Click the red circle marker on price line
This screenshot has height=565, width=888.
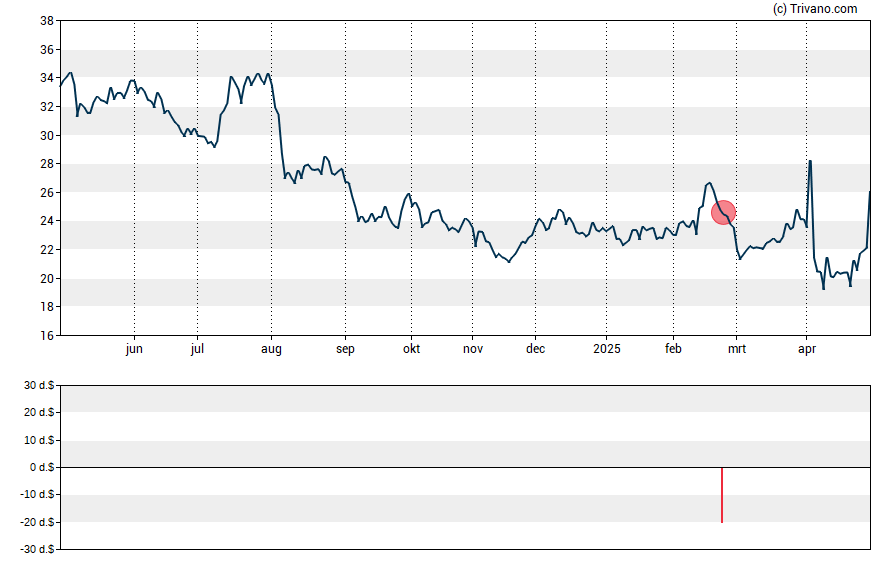(723, 212)
